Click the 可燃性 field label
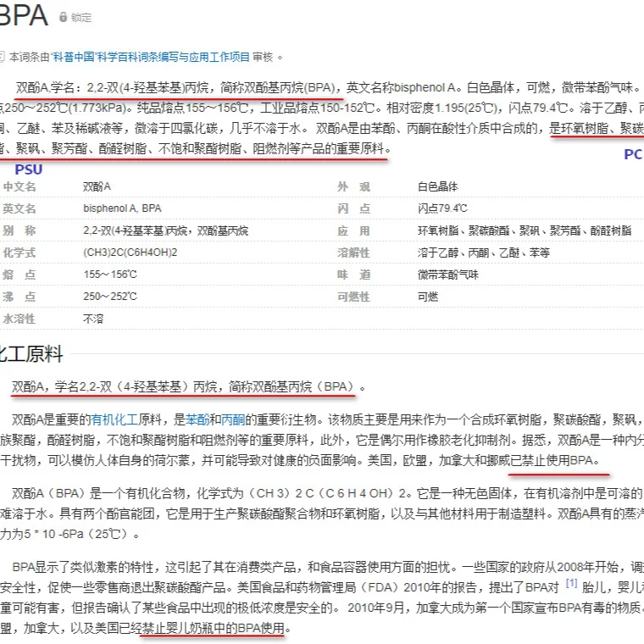644x644 pixels. (x=353, y=297)
